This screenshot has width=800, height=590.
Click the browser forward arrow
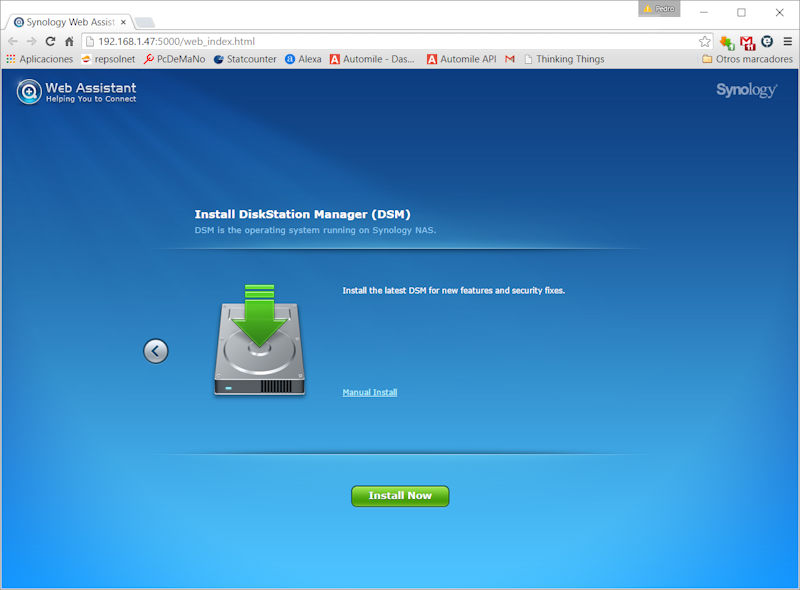pos(31,41)
